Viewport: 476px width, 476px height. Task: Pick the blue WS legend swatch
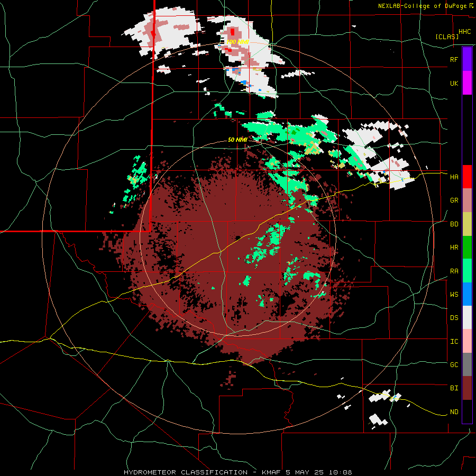click(x=467, y=294)
